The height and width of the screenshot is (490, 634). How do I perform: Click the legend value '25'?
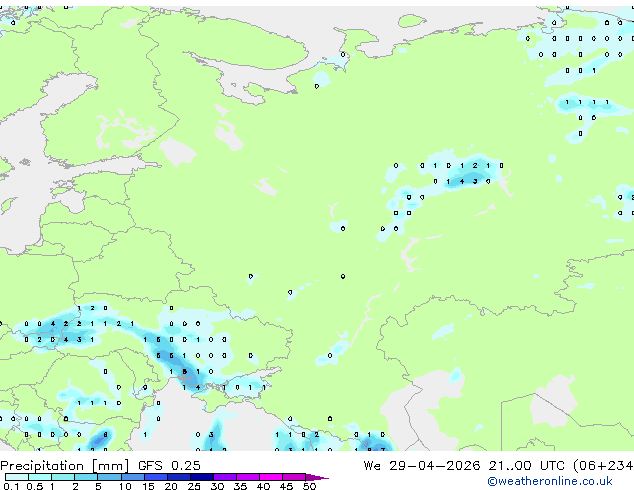(x=194, y=486)
